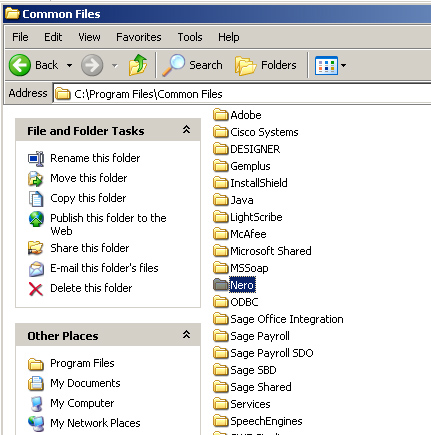
Task: Select the McAfee folder
Action: [240, 234]
